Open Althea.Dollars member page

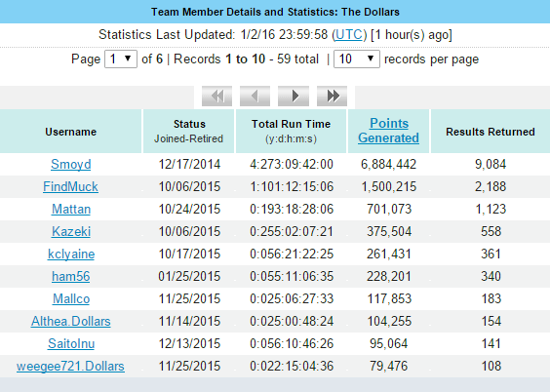(x=71, y=321)
